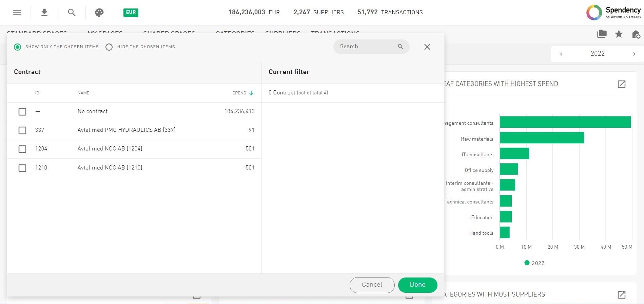644x304 pixels.
Task: Open the hamburger main menu
Action: [17, 13]
